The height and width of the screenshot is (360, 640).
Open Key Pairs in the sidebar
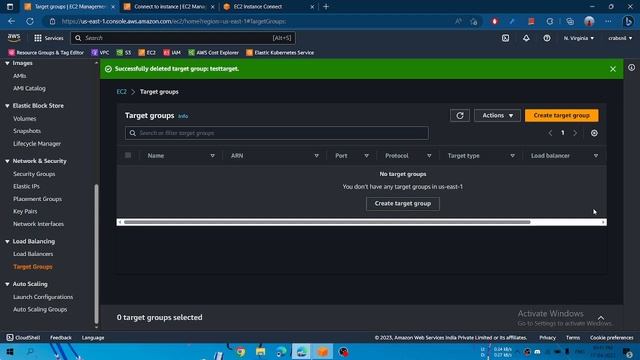click(x=25, y=211)
